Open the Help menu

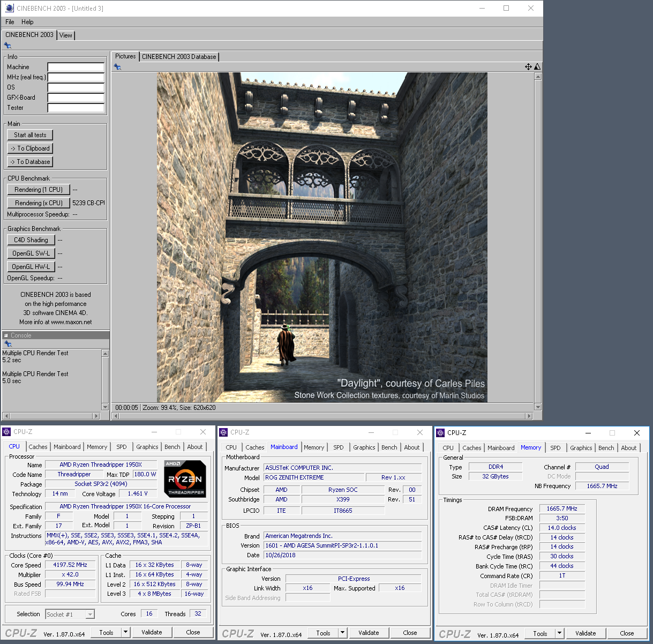(27, 22)
